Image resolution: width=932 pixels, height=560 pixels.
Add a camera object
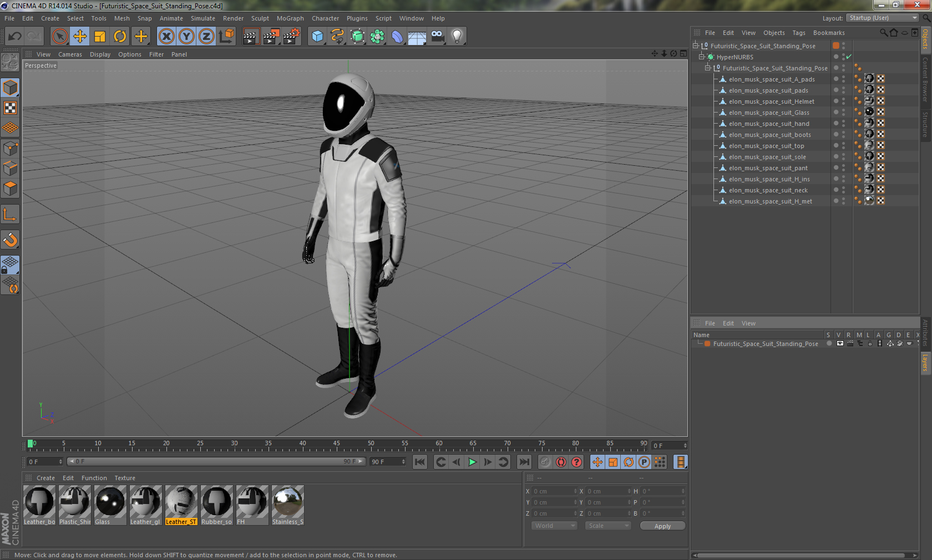click(x=437, y=37)
